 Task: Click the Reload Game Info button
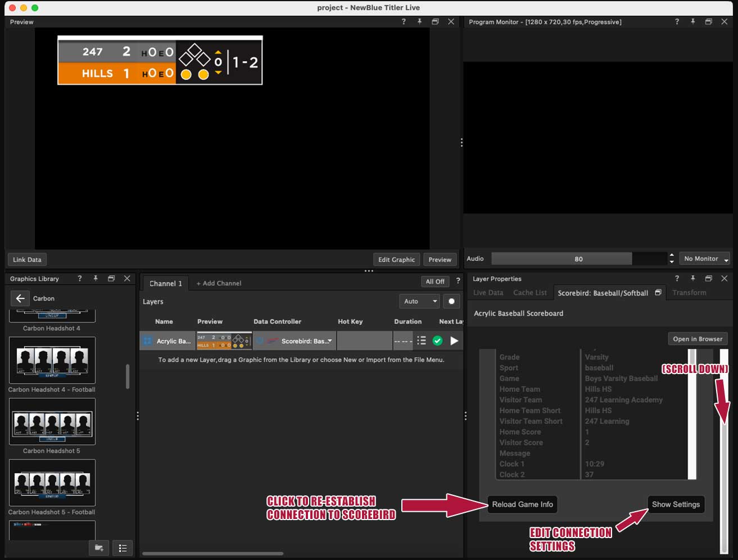pyautogui.click(x=523, y=504)
